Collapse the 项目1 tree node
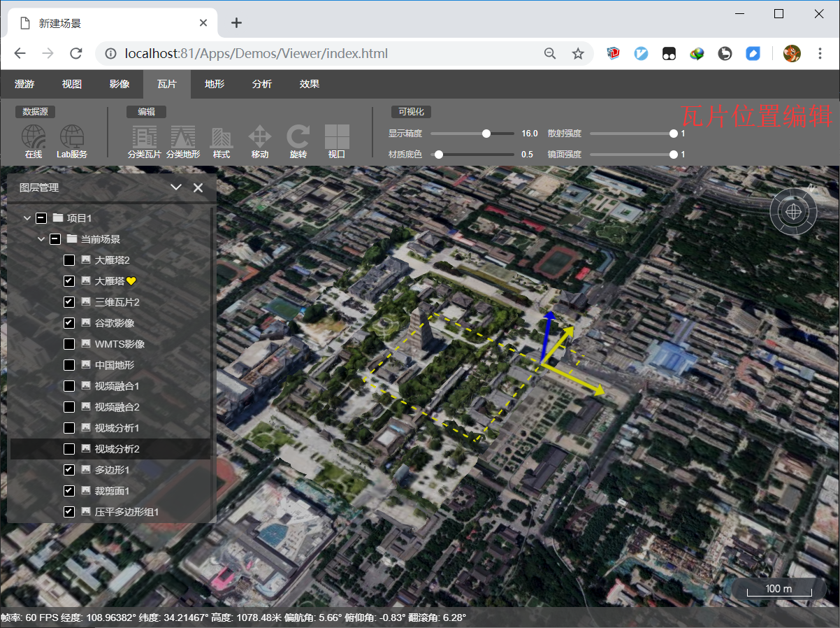 27,218
